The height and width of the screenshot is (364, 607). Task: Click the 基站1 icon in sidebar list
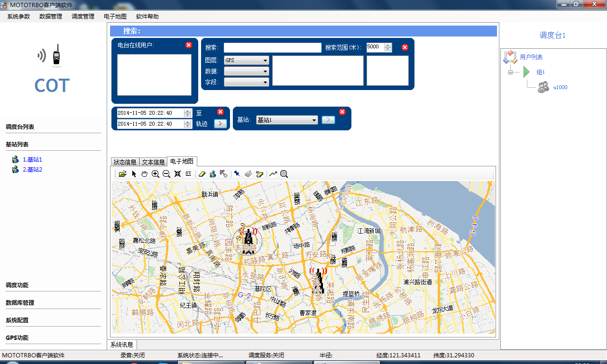click(16, 160)
